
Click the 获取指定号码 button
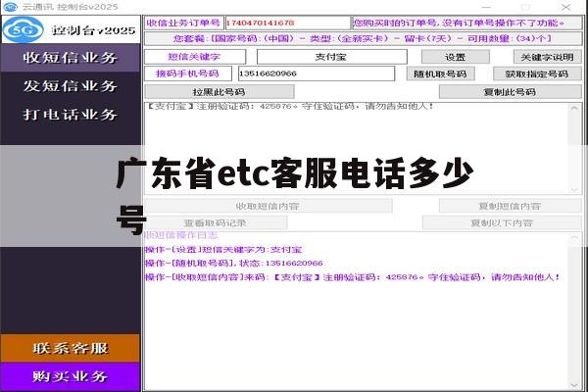[537, 73]
